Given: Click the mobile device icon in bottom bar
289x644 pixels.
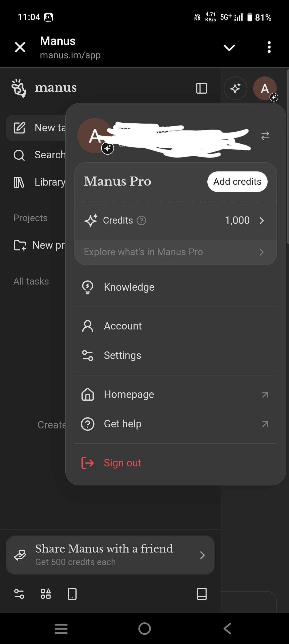Looking at the screenshot, I should (x=72, y=594).
